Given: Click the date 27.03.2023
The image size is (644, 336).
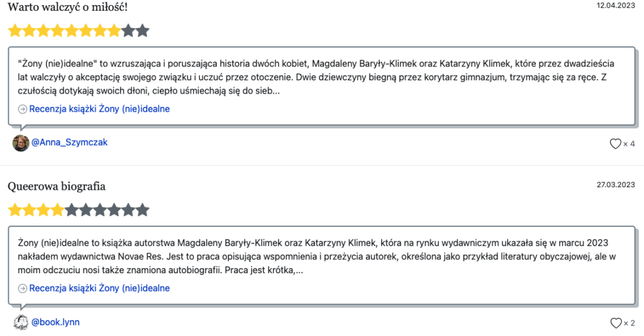Looking at the screenshot, I should 616,185.
